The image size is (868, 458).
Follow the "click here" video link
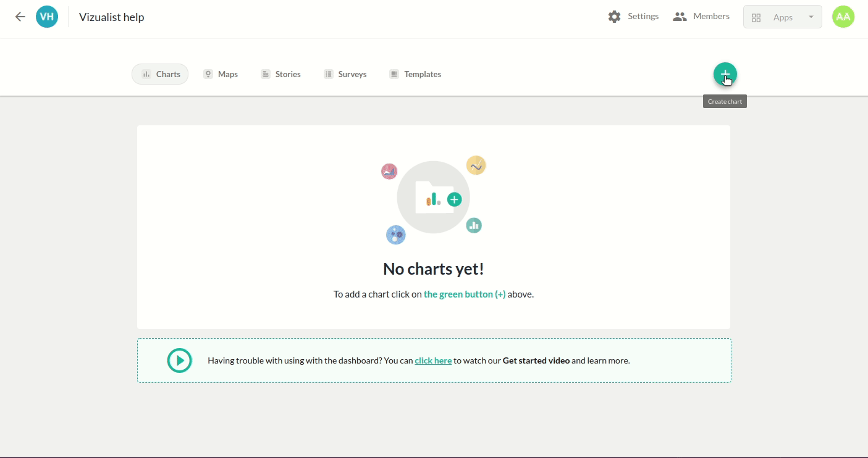(433, 360)
